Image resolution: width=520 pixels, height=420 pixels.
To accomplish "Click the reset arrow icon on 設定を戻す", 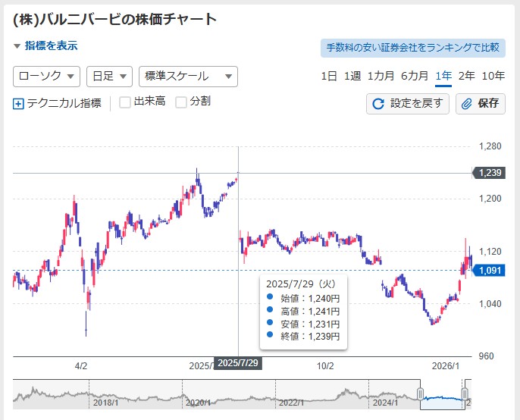I will [x=379, y=104].
